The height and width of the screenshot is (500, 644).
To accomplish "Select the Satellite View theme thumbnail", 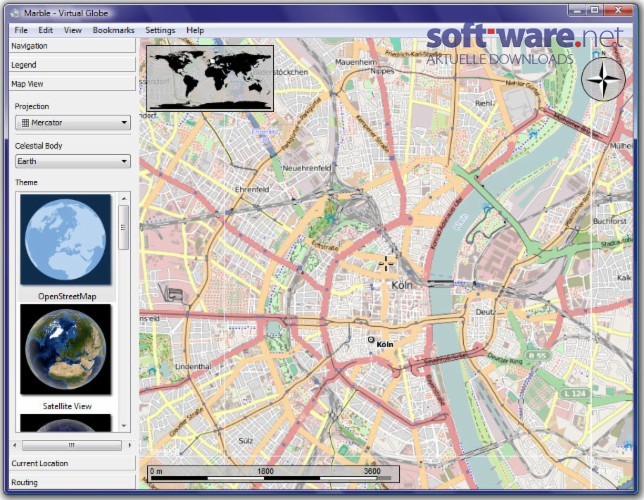I will (x=66, y=349).
